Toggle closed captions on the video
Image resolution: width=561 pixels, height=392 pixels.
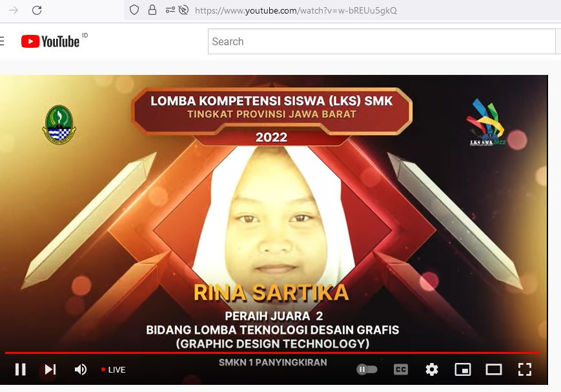401,369
